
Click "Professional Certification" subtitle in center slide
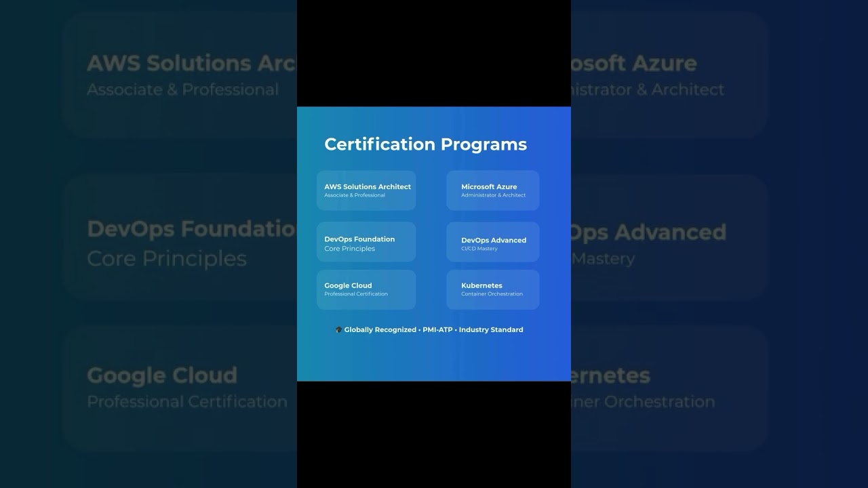[356, 294]
